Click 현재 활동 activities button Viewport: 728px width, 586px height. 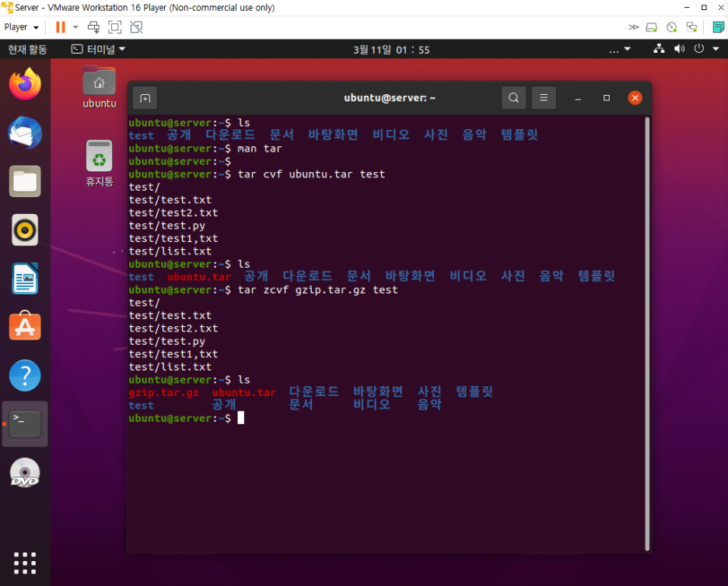[27, 49]
